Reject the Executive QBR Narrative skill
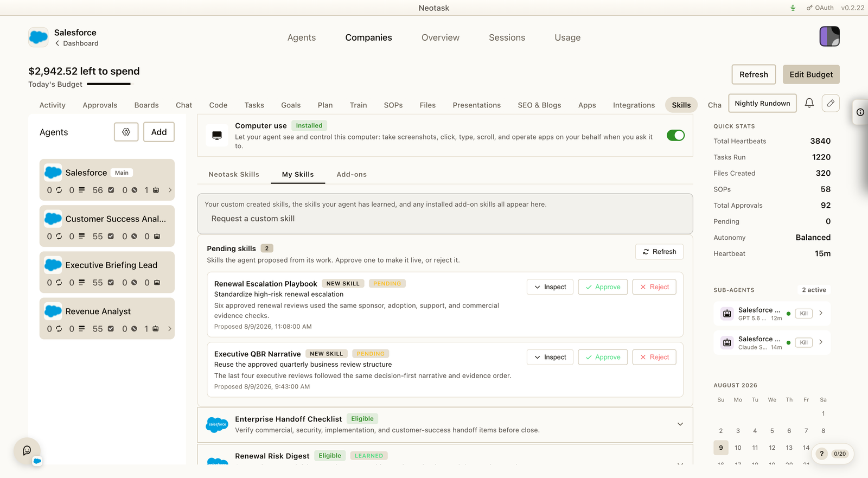This screenshot has width=868, height=478. click(x=654, y=357)
